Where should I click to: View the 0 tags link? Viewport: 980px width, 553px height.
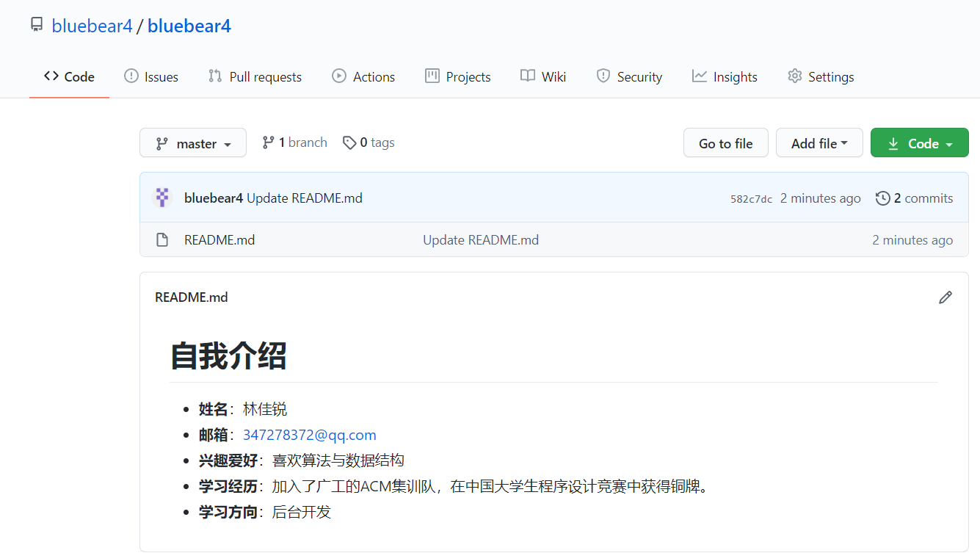click(x=369, y=142)
